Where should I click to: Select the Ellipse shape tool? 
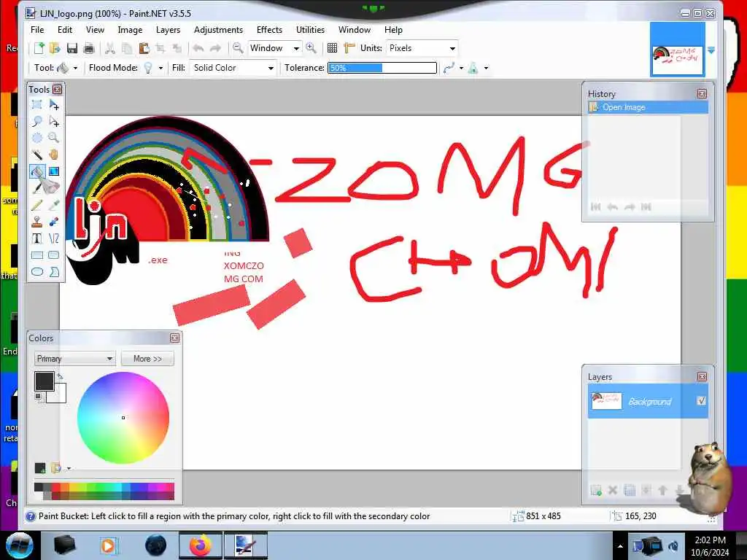pos(36,272)
